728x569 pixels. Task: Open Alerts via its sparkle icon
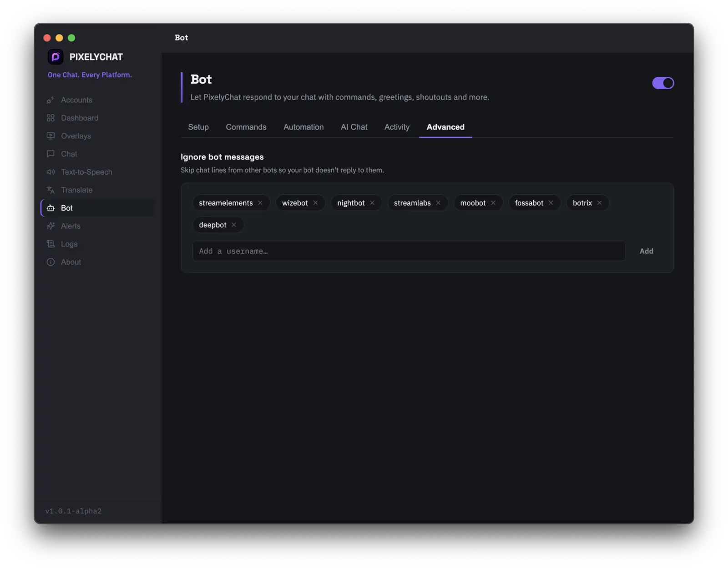pos(51,226)
